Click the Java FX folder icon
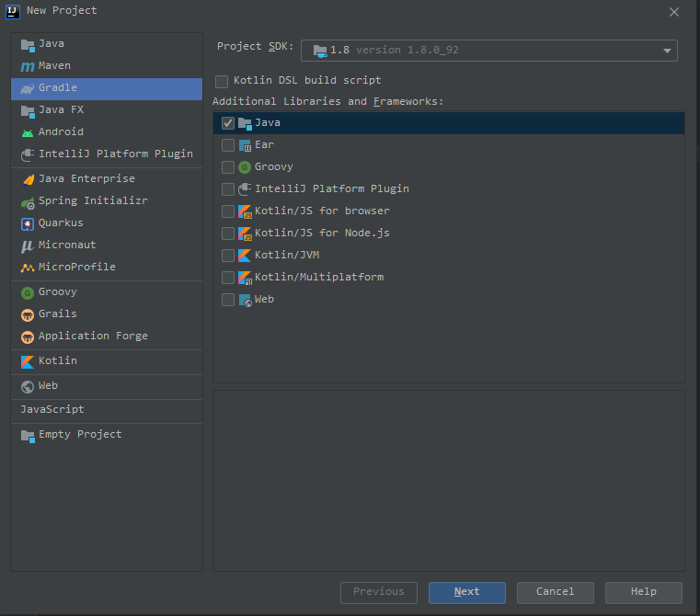The width and height of the screenshot is (700, 616). pos(28,110)
